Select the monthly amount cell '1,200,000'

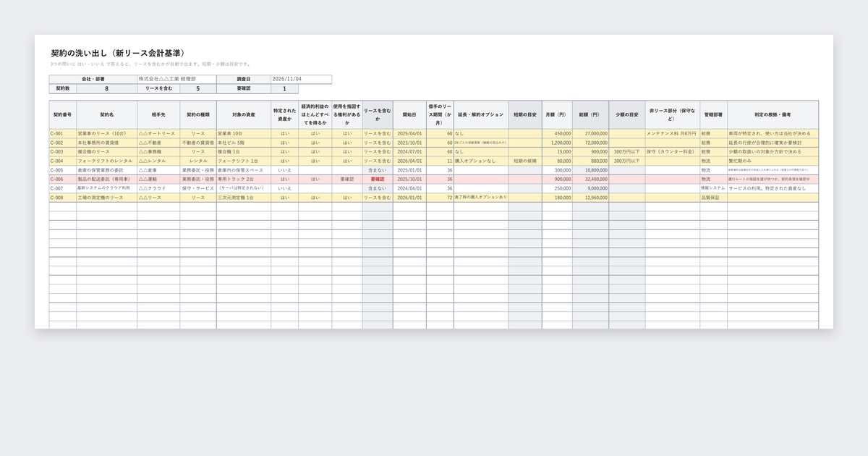(x=557, y=143)
